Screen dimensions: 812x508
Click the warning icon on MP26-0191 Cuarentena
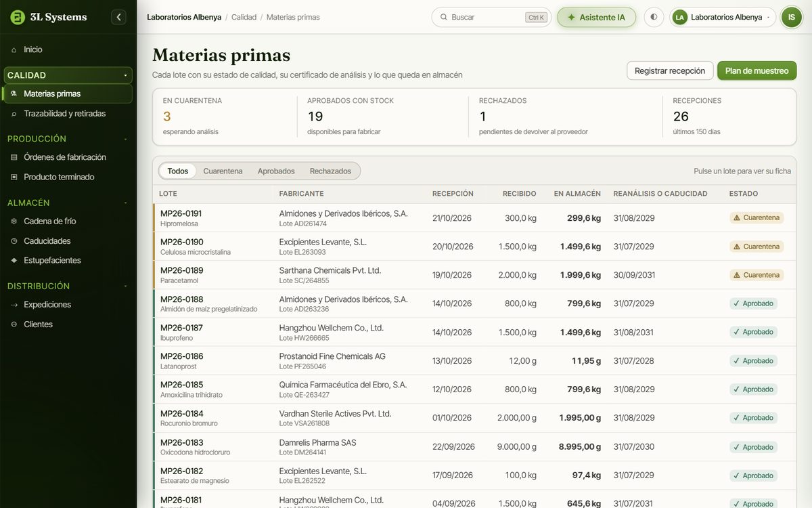737,218
